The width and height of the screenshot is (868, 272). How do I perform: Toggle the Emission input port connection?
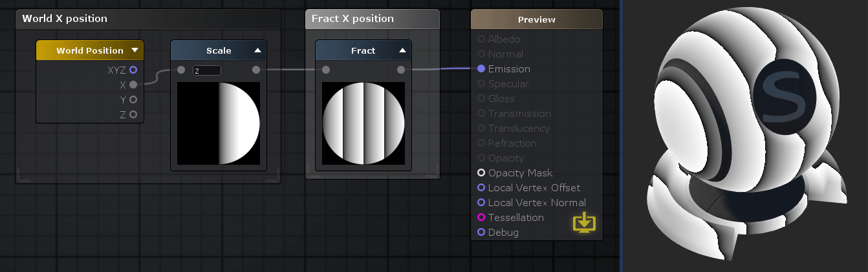coord(481,69)
